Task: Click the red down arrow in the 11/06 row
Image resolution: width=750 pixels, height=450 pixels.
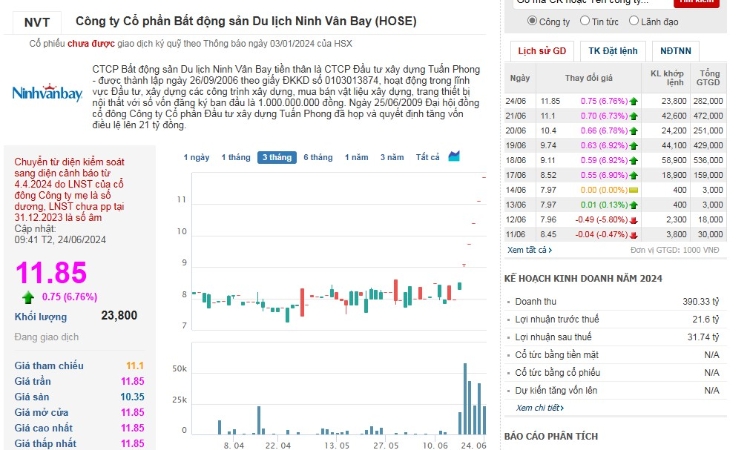Action: 634,235
